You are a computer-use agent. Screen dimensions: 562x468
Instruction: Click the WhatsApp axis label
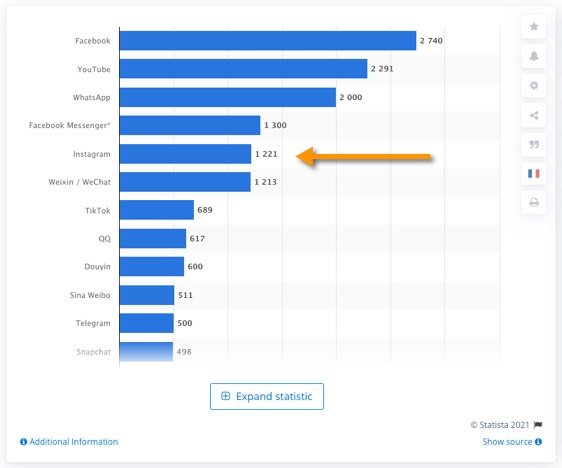click(x=92, y=97)
